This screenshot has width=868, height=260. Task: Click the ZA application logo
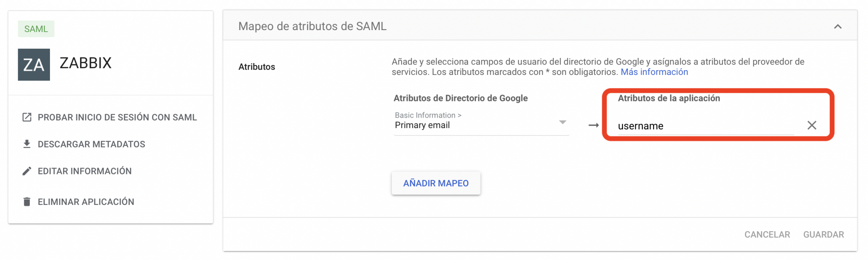(x=34, y=65)
